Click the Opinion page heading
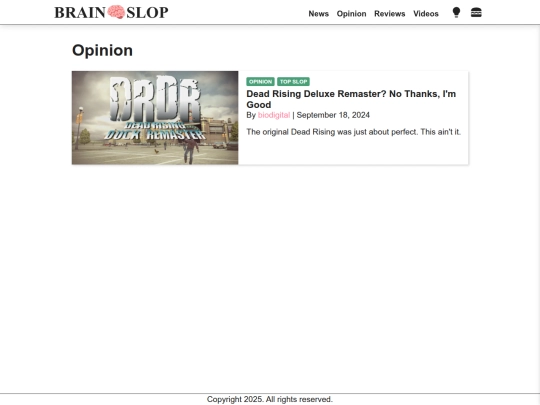Viewport: 540px width, 405px height. [102, 50]
